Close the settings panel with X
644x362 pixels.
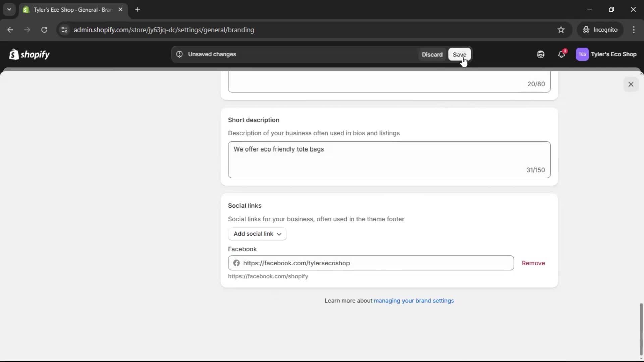click(631, 84)
